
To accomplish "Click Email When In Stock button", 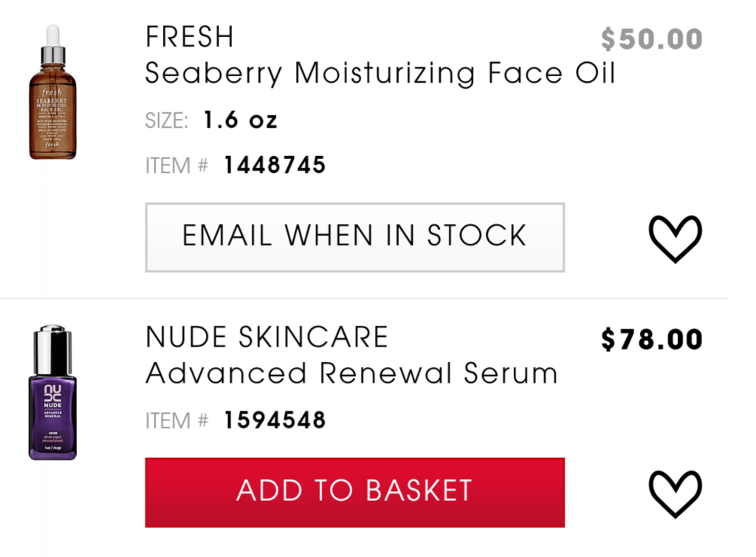I will coord(355,237).
